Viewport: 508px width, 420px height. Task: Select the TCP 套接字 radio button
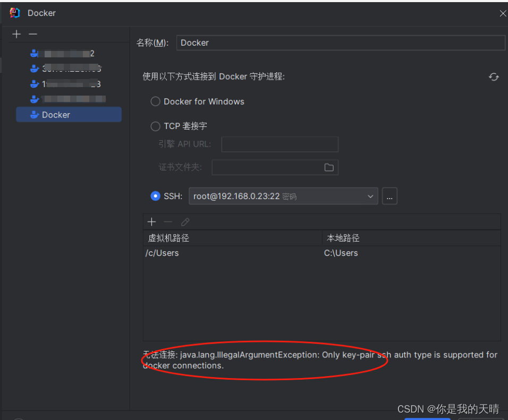point(156,126)
